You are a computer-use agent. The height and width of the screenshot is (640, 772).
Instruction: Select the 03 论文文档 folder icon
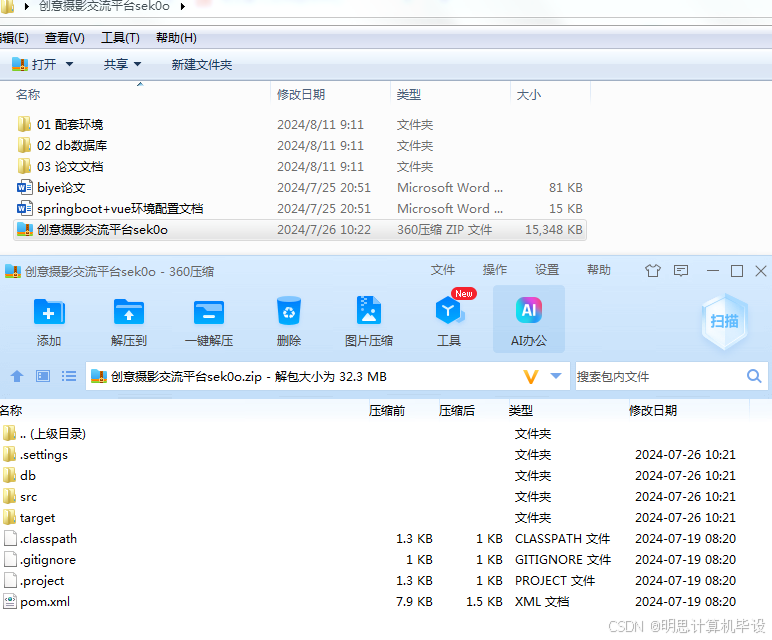[24, 166]
